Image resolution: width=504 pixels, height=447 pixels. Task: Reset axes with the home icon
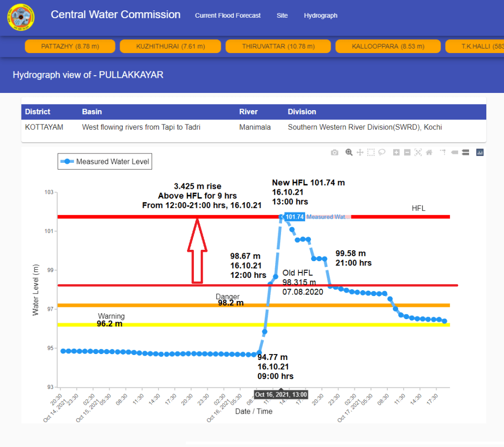pyautogui.click(x=429, y=152)
